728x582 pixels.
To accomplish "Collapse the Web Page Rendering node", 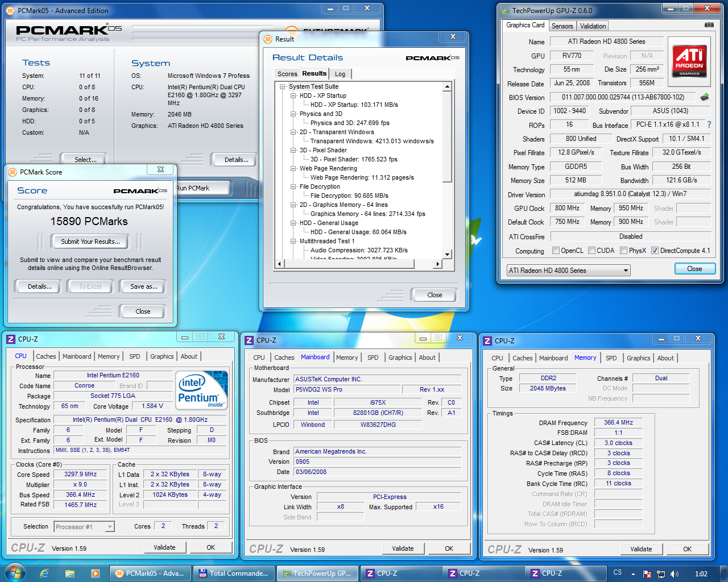I will [293, 168].
